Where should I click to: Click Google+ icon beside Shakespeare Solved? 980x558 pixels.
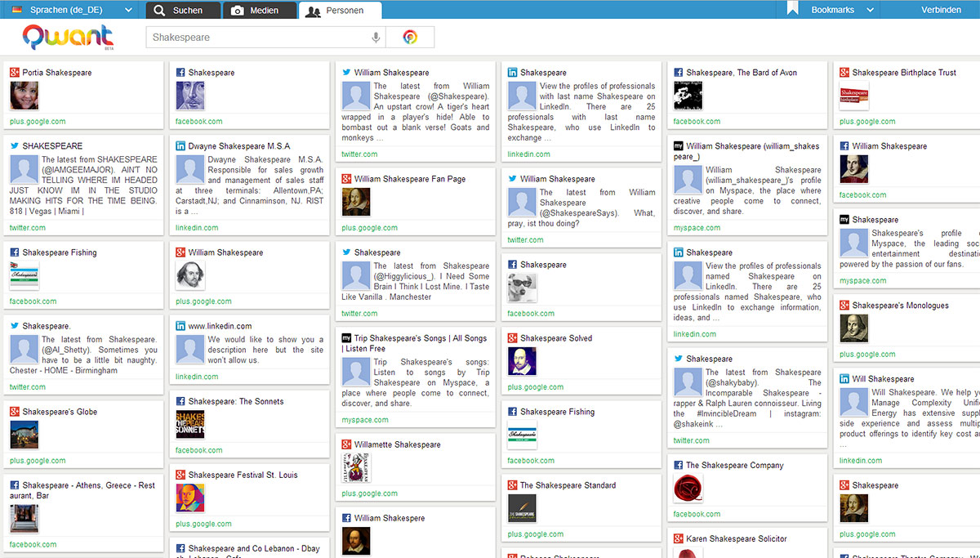pos(512,338)
